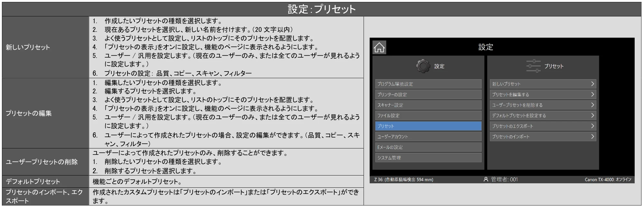Viewport: 644px width, 218px height.
Task: Click text 削除するプリセットを選択します。
Action: [151, 171]
